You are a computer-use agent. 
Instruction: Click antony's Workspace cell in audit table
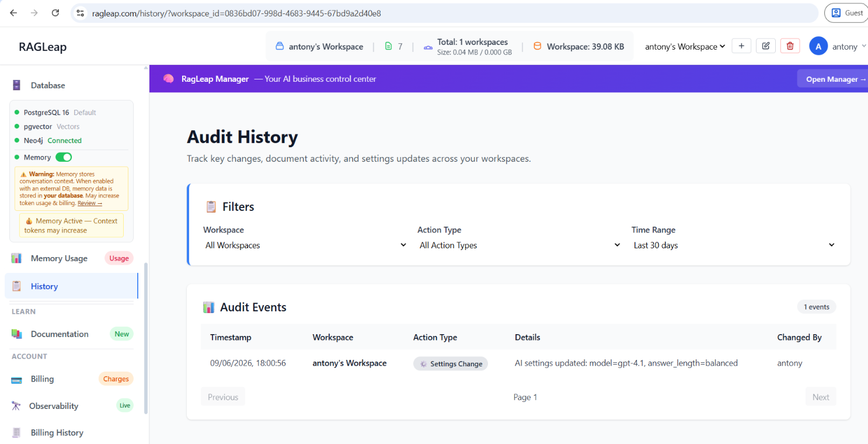(x=350, y=363)
